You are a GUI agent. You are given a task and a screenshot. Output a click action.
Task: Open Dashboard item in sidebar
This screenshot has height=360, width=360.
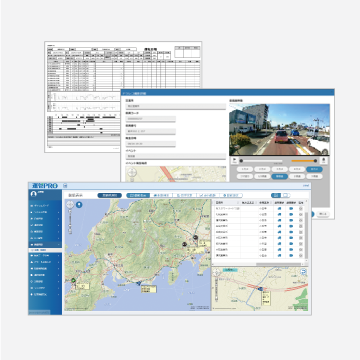coord(45,206)
